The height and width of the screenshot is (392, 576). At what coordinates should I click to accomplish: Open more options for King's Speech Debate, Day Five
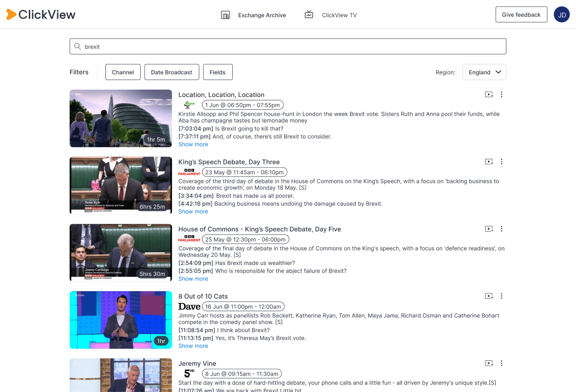point(501,229)
